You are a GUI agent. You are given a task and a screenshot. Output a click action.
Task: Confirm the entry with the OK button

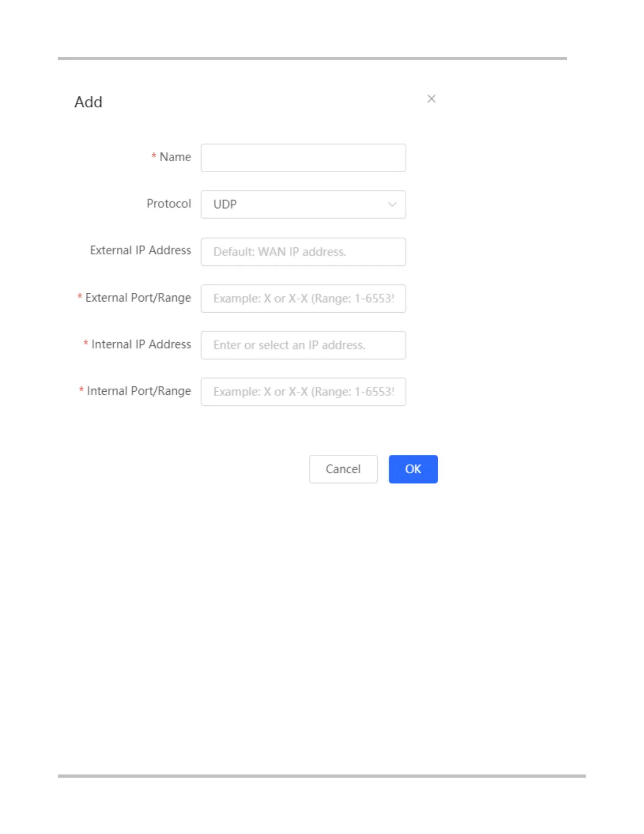tap(413, 469)
